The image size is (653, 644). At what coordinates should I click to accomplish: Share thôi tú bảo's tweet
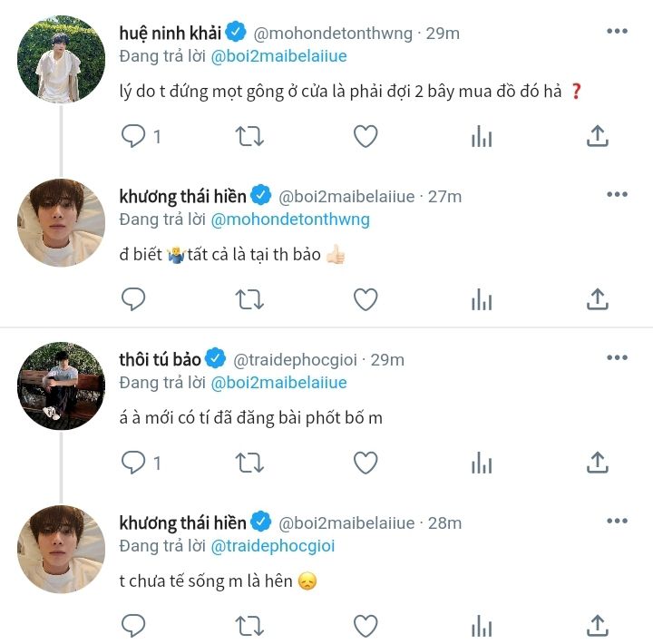(x=597, y=463)
